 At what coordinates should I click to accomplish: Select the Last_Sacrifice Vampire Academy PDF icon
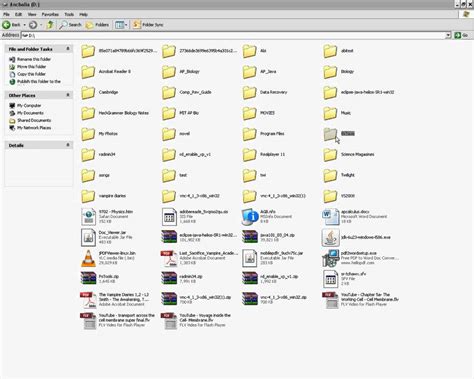(x=169, y=258)
